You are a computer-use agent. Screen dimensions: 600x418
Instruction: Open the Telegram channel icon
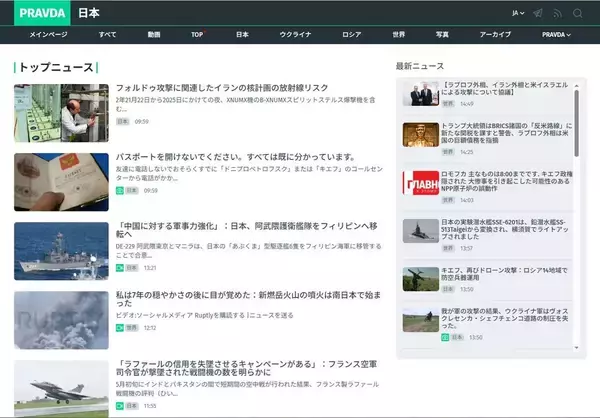pos(538,13)
